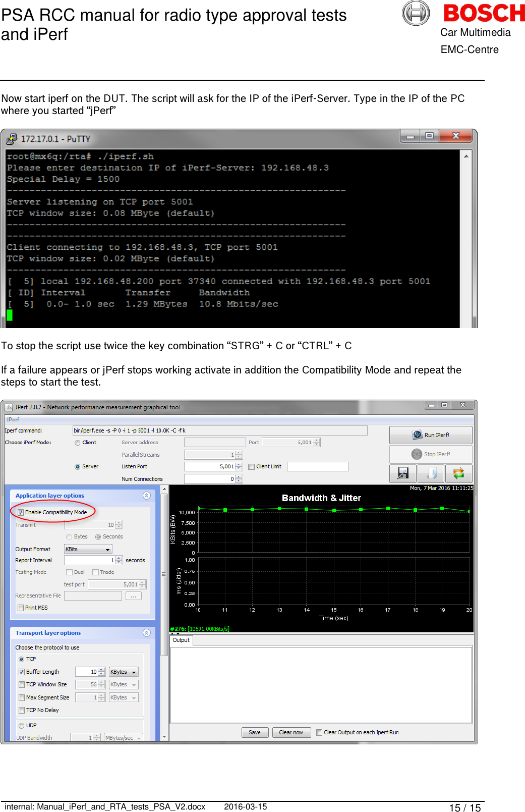Click the Listen Port input field
525x812 pixels.
point(210,467)
